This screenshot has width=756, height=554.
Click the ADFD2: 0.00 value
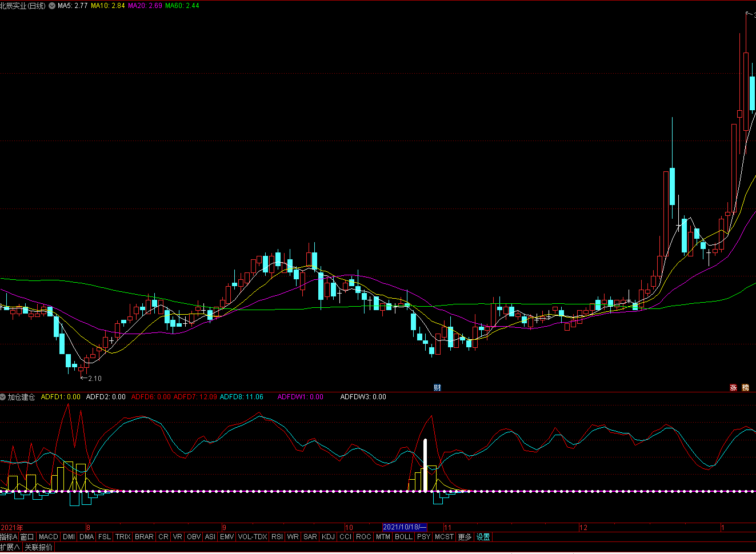click(106, 397)
